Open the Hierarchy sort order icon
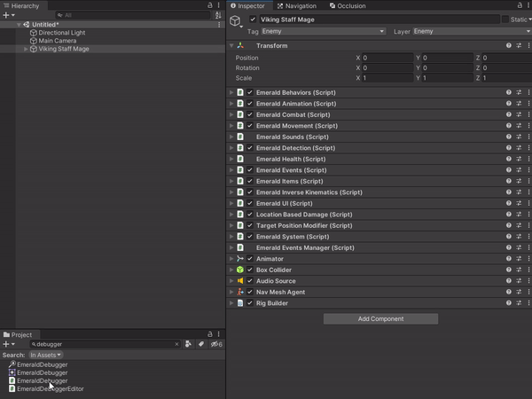 (218, 15)
